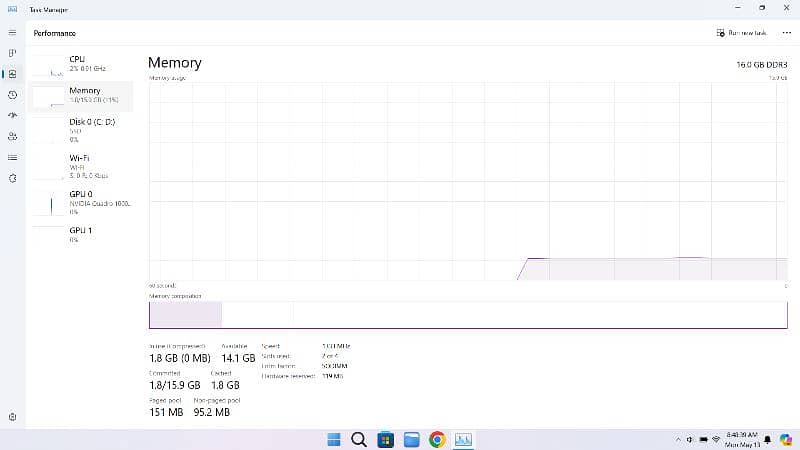Click the Memory composition bar
Image resolution: width=800 pixels, height=450 pixels.
pos(467,314)
